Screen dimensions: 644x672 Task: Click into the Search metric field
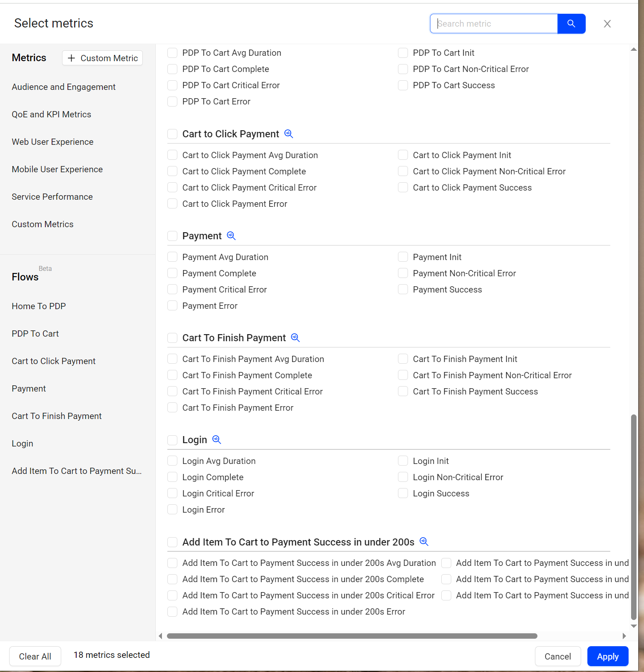(494, 24)
